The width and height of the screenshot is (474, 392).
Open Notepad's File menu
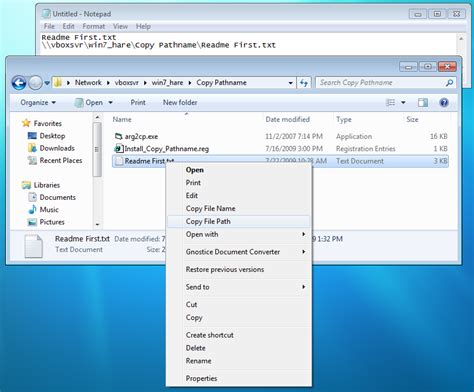49,26
